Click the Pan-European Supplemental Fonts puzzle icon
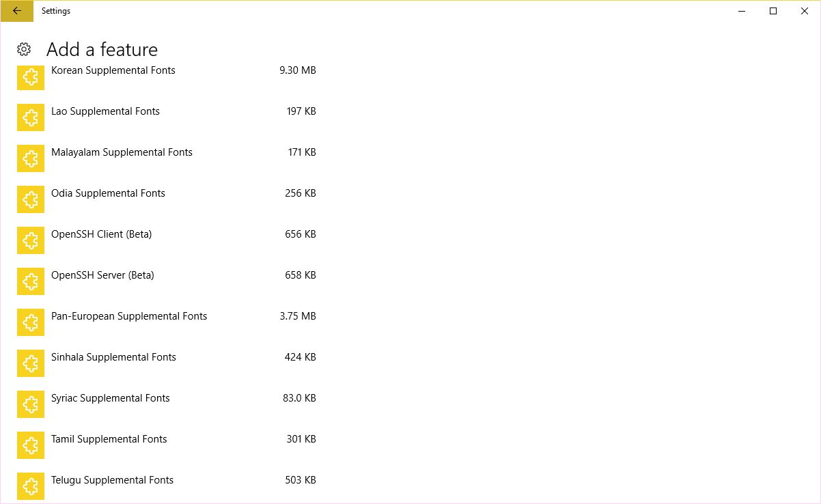 [x=31, y=322]
